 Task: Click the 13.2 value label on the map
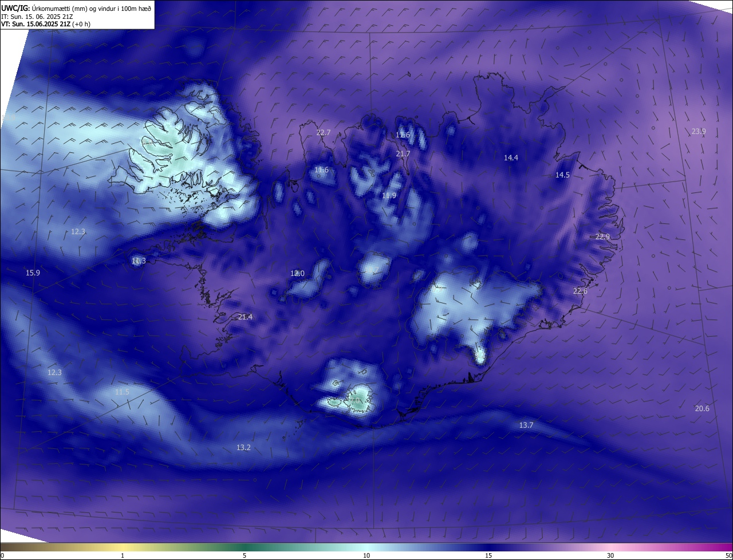click(243, 447)
